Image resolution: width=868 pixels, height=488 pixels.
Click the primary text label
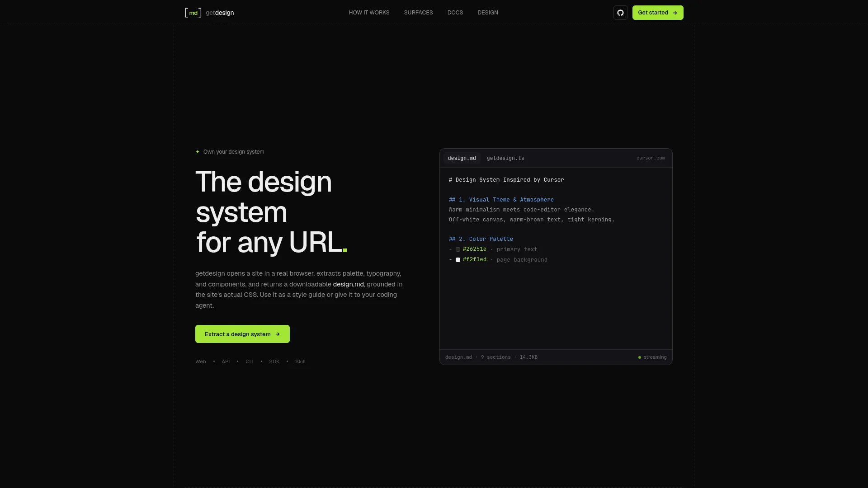(517, 249)
